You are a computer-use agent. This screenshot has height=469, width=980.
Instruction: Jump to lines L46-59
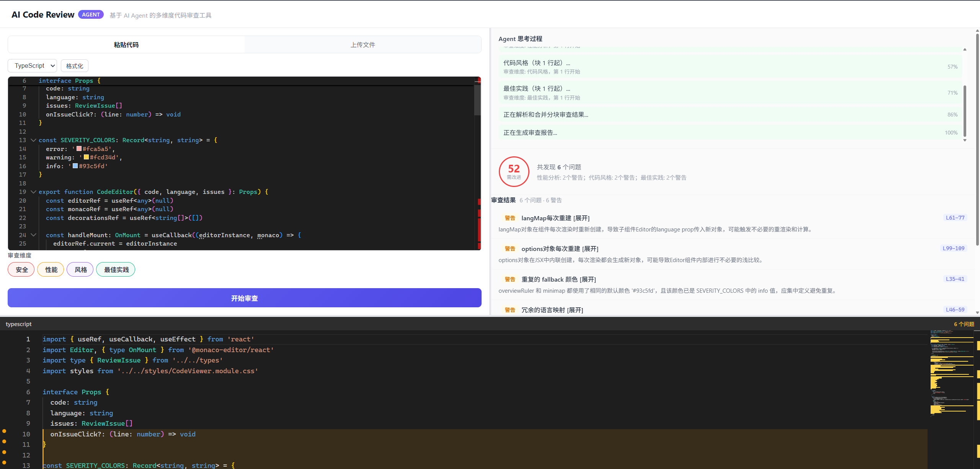(x=955, y=310)
